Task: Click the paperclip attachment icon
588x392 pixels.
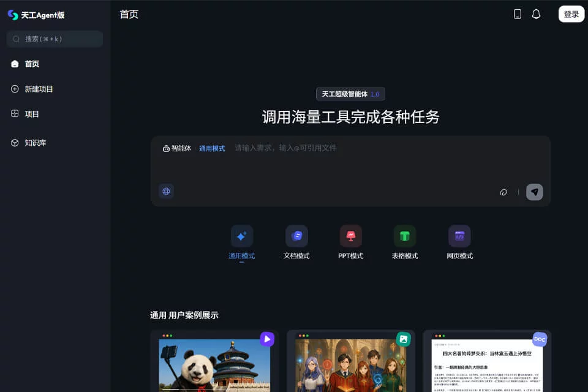Action: coord(503,192)
